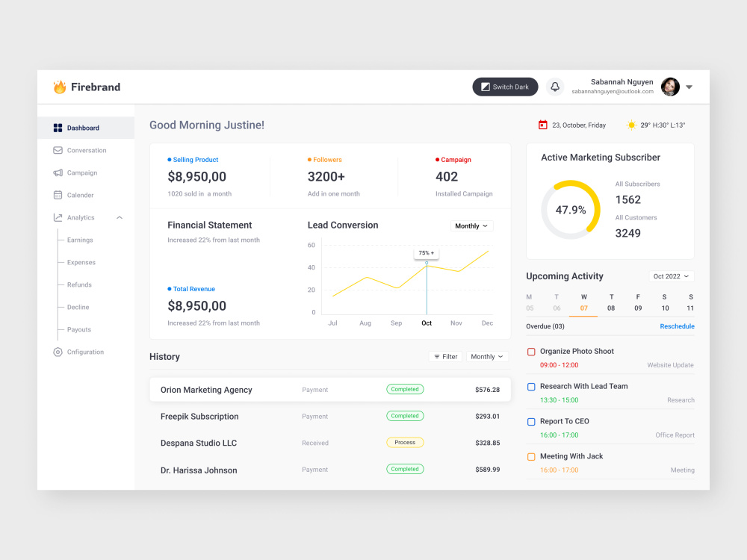Open the Oct 2022 month dropdown
The height and width of the screenshot is (560, 747).
pyautogui.click(x=672, y=276)
